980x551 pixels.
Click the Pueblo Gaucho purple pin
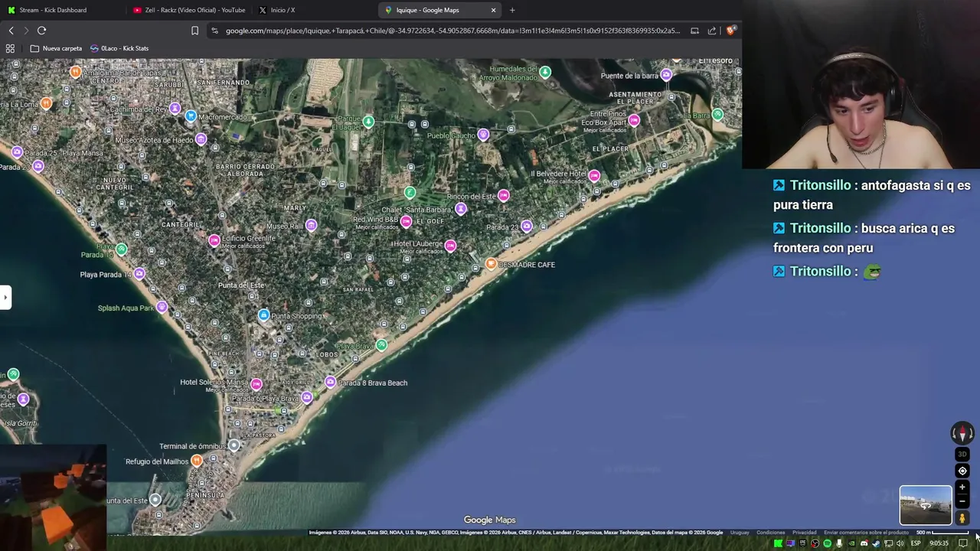482,135
